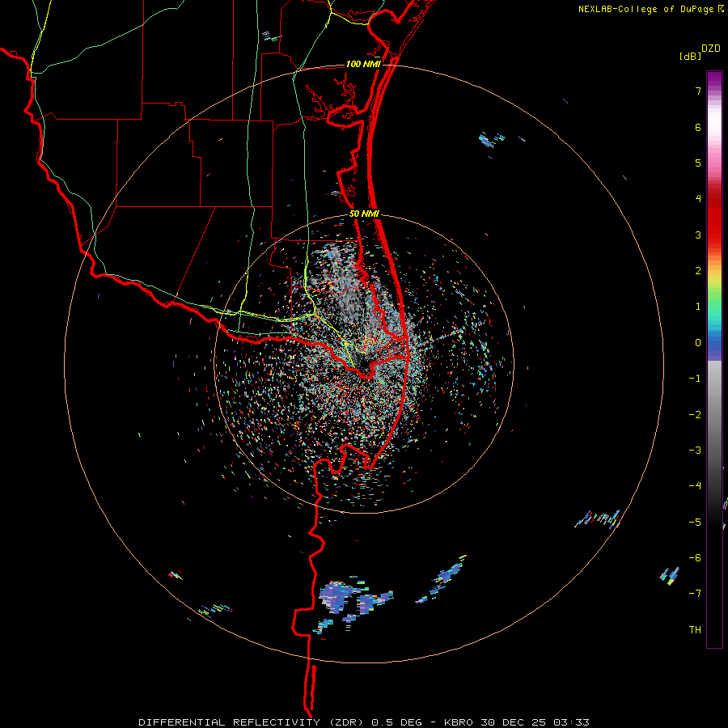This screenshot has width=728, height=728.
Task: Click the DZD legend title
Action: 711,49
